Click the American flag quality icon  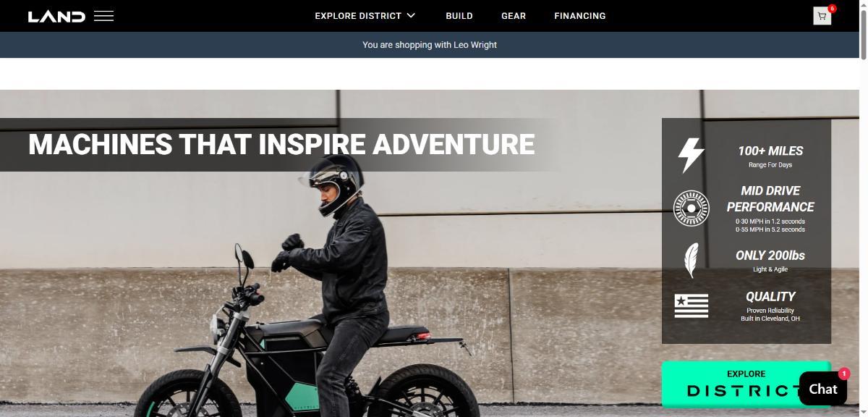(x=691, y=306)
